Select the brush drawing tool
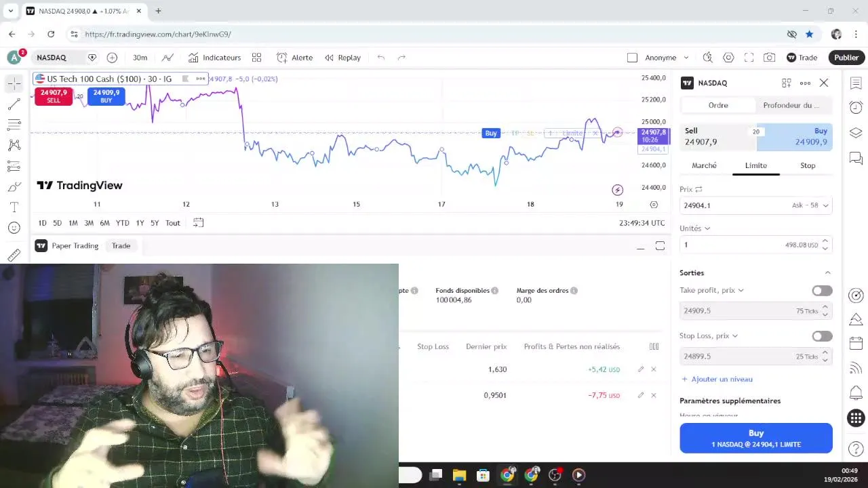 (14, 186)
